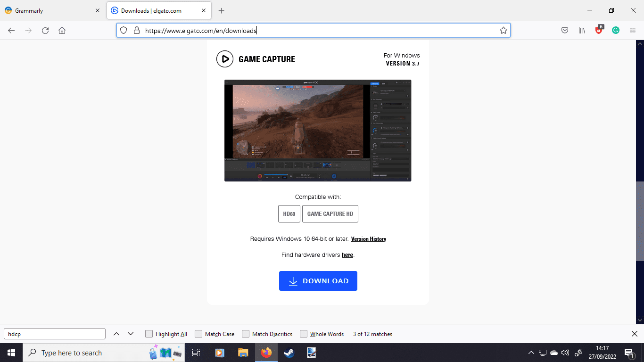Jump to previous find match
Screen dimensions: 644x362
click(116, 334)
